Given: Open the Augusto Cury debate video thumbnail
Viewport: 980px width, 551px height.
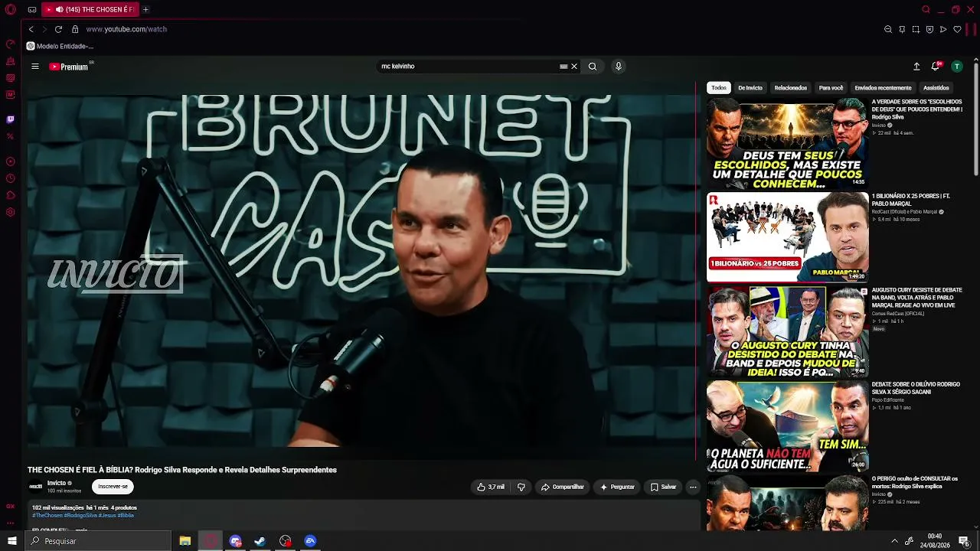Looking at the screenshot, I should [787, 331].
